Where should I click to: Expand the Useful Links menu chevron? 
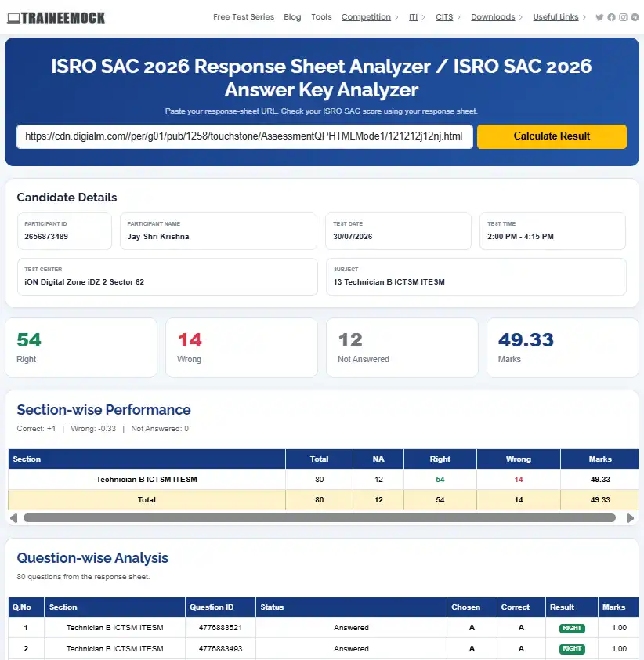click(x=584, y=17)
